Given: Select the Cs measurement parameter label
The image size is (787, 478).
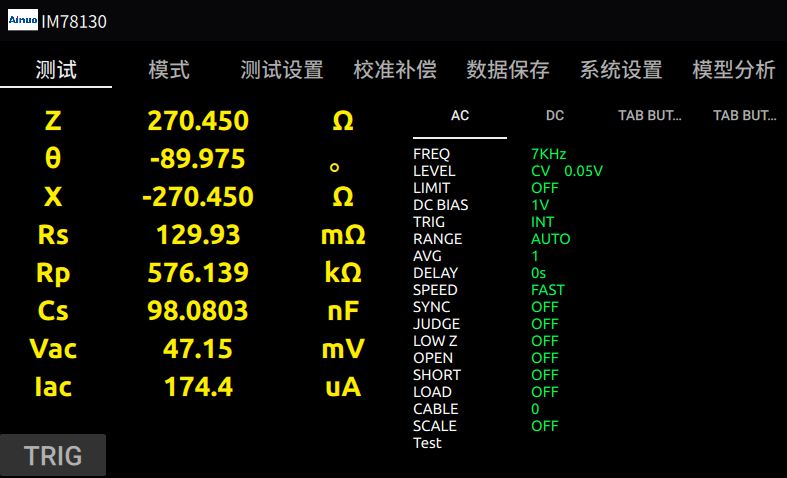Looking at the screenshot, I should point(53,311).
